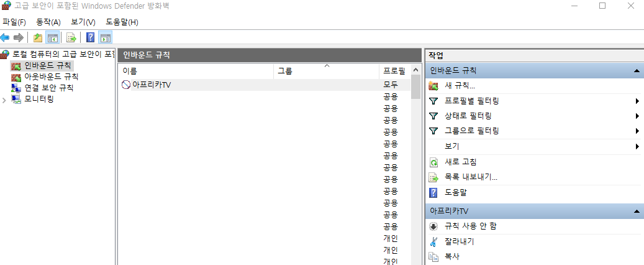
Task: Open the 보기 action in the actions pane
Action: coord(451,146)
